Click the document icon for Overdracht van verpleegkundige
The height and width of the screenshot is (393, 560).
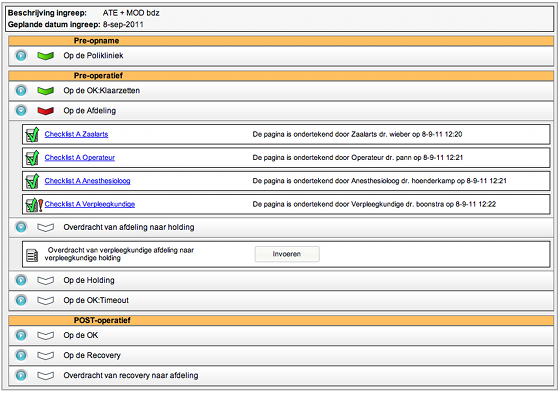click(32, 255)
